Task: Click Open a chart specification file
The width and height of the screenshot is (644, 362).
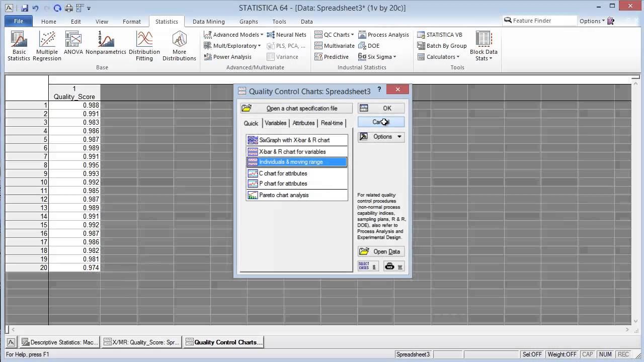Action: (296, 109)
